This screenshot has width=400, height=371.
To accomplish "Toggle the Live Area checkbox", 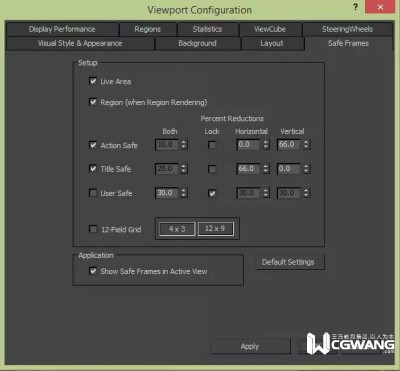I will pos(93,81).
